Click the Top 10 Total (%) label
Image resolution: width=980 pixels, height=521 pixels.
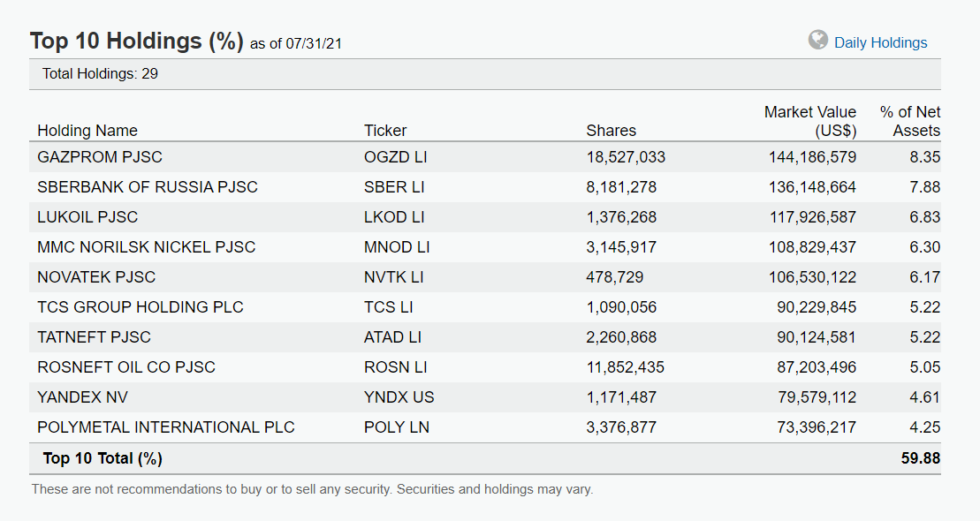[x=103, y=458]
